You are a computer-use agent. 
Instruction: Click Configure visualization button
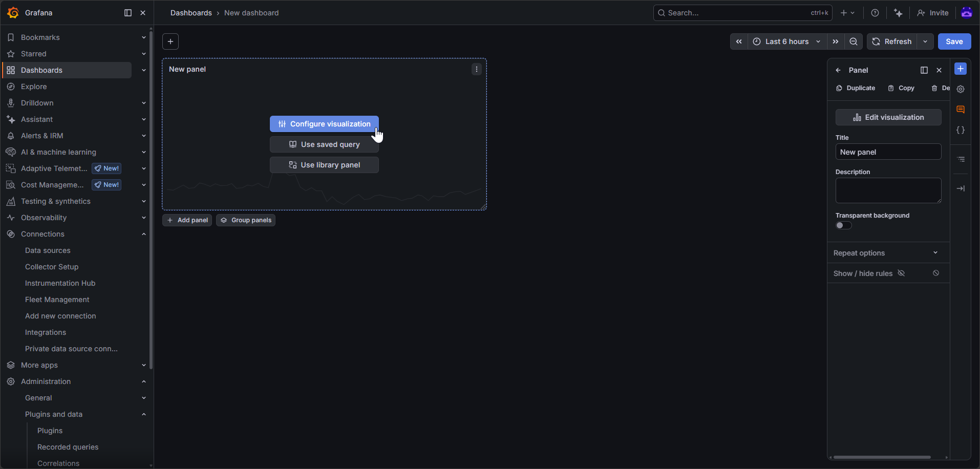[324, 124]
